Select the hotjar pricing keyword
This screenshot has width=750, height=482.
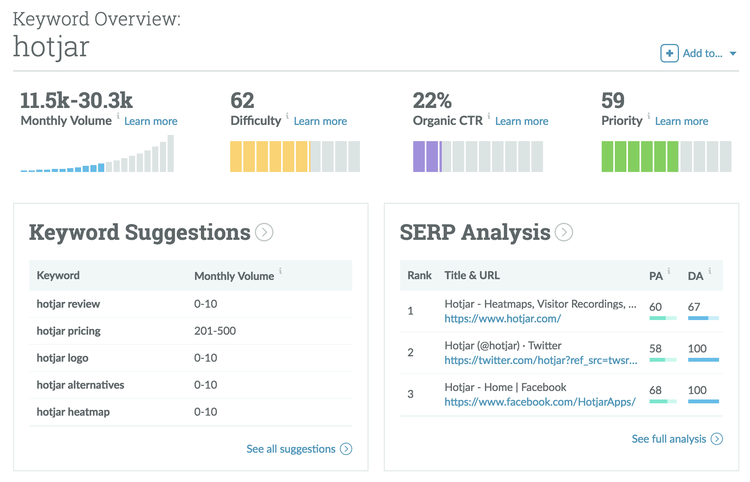68,331
